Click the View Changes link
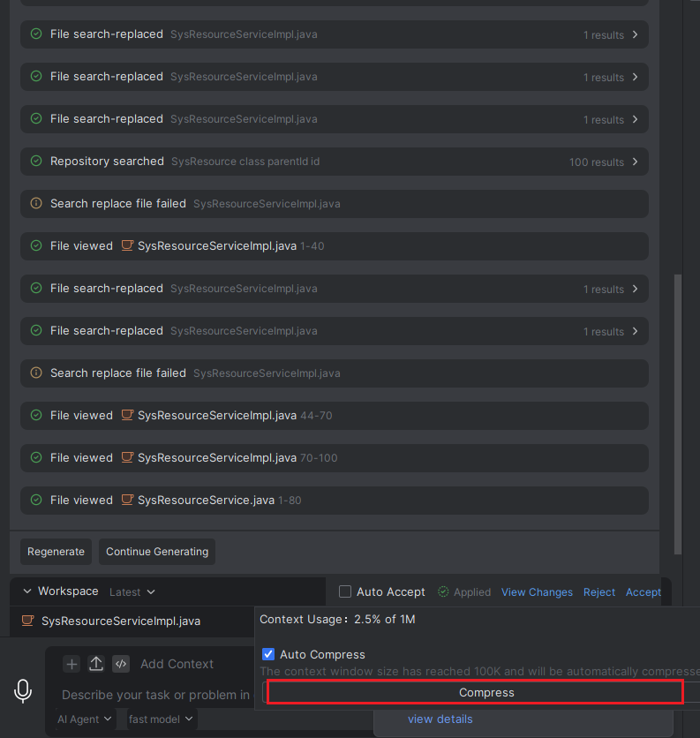700x738 pixels. pos(537,592)
